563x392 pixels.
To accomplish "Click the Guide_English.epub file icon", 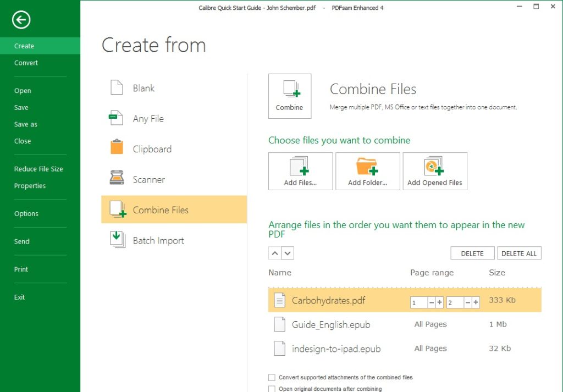I will tap(280, 324).
